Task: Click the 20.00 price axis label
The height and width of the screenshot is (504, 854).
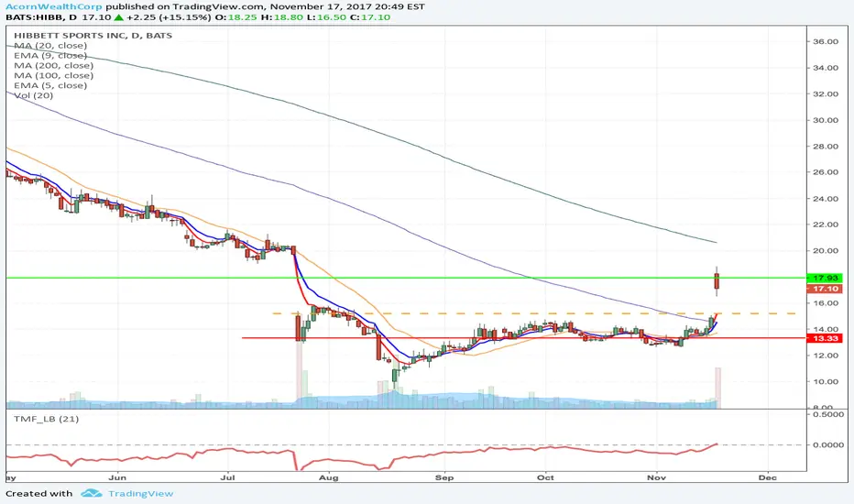Action: [825, 251]
